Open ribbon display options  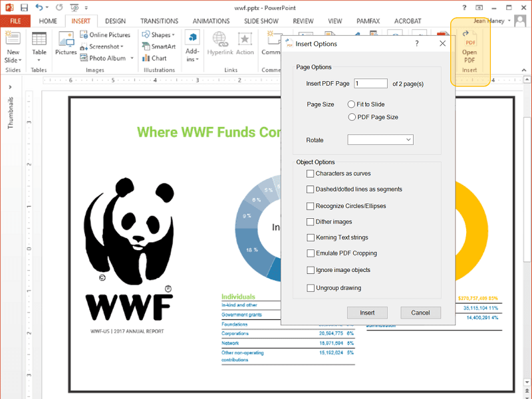point(479,7)
